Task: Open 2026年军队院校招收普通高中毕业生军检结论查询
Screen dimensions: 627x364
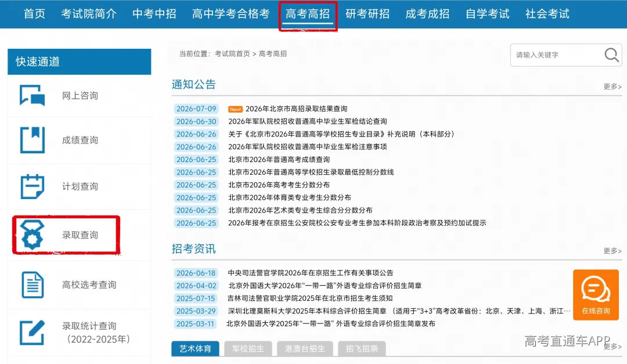Action: click(308, 121)
